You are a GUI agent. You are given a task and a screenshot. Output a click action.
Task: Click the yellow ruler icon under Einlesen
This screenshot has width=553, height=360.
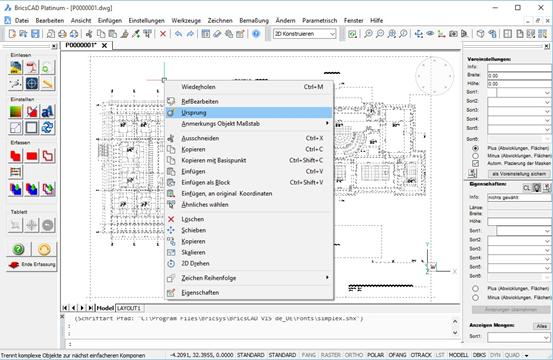tap(48, 84)
